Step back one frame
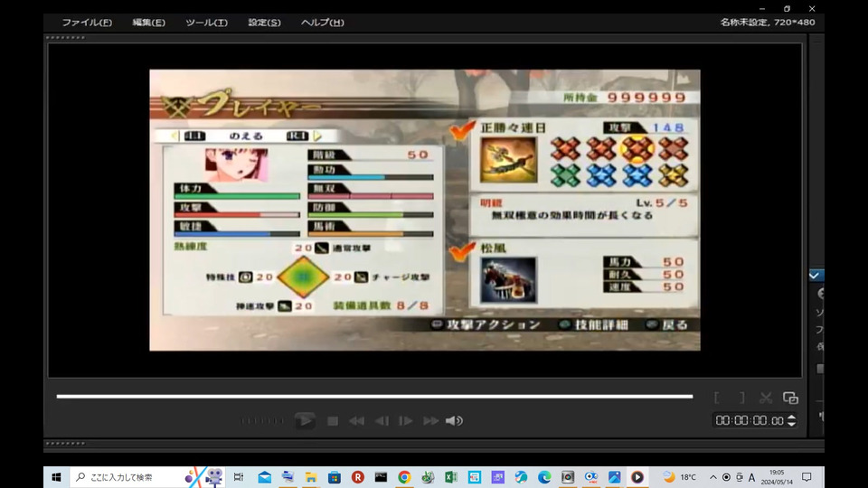The height and width of the screenshot is (488, 868). click(x=382, y=421)
